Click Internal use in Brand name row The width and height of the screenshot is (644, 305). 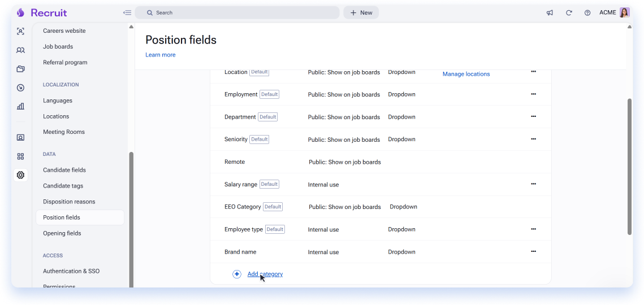pos(323,252)
